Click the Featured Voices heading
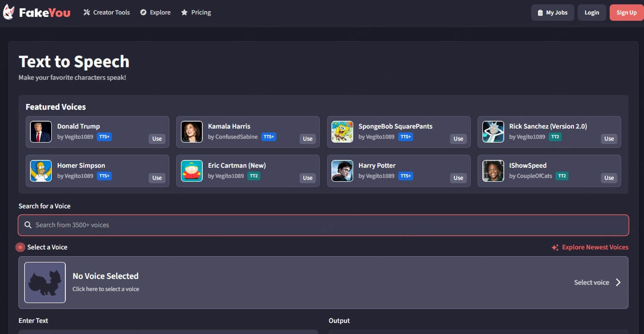The width and height of the screenshot is (644, 334). 56,107
